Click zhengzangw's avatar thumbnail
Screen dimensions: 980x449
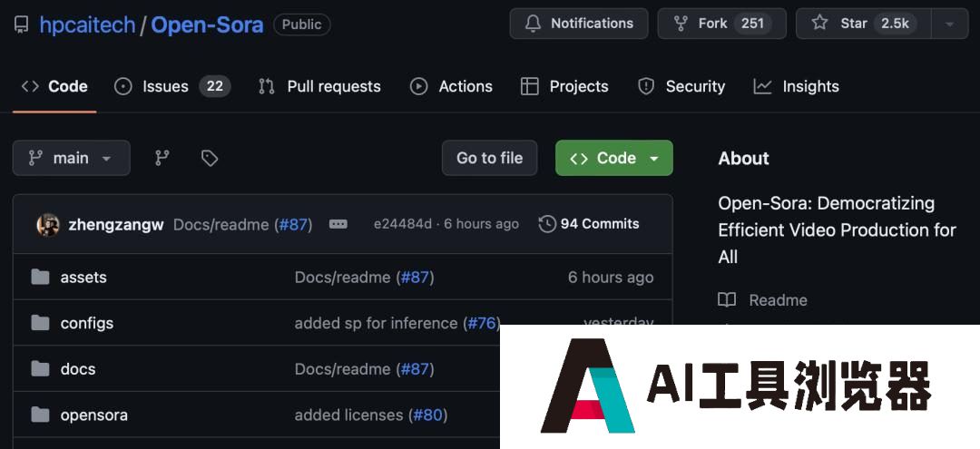48,224
